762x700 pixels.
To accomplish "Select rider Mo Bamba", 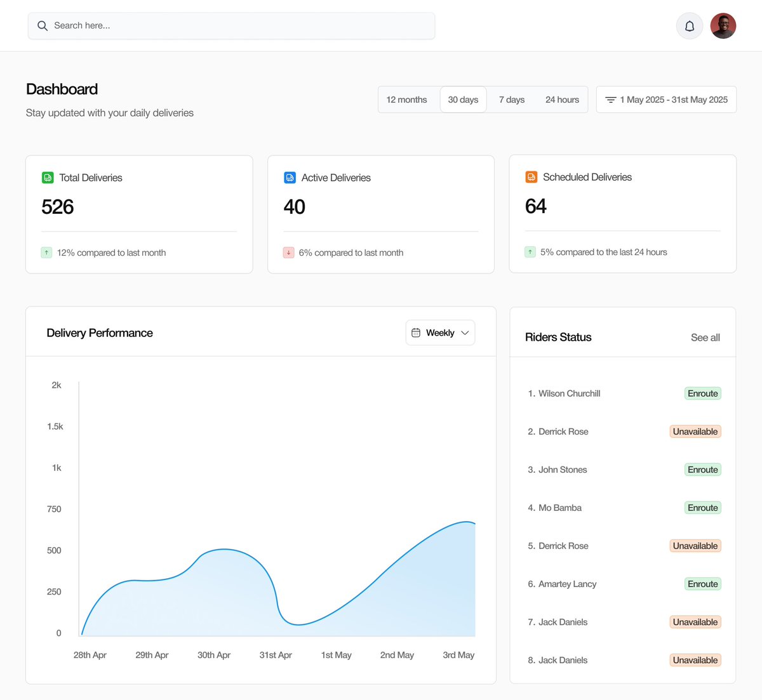I will pos(555,508).
